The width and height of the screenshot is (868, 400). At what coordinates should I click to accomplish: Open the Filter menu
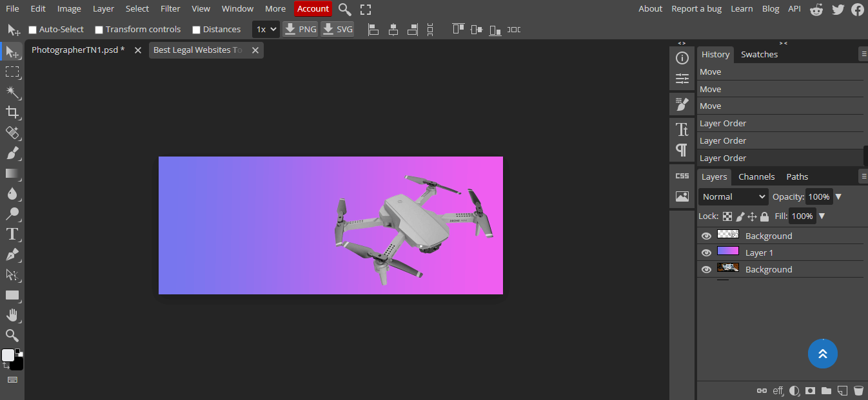(x=170, y=9)
